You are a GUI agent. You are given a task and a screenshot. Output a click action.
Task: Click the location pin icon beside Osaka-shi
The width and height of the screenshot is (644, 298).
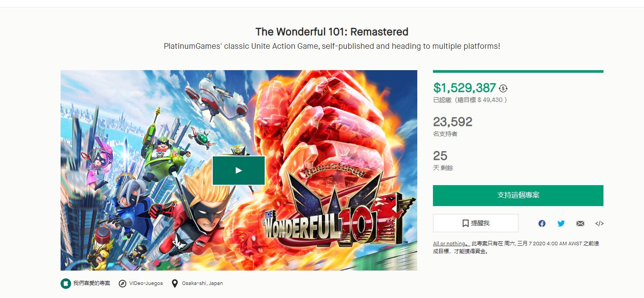pos(175,284)
